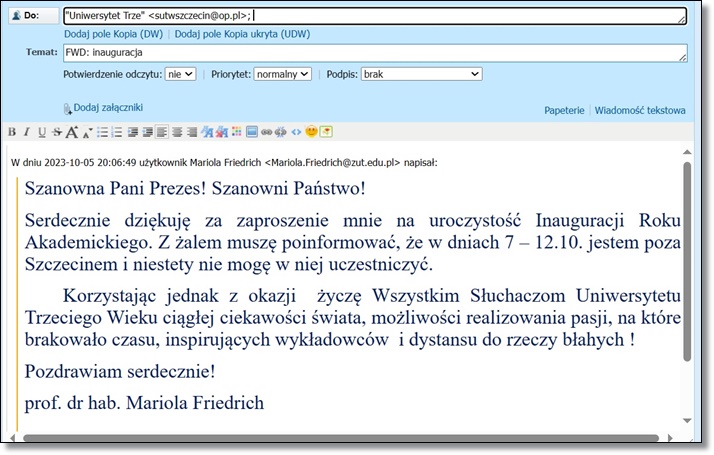Insert a smiley emoticon
The height and width of the screenshot is (455, 714).
tap(311, 132)
